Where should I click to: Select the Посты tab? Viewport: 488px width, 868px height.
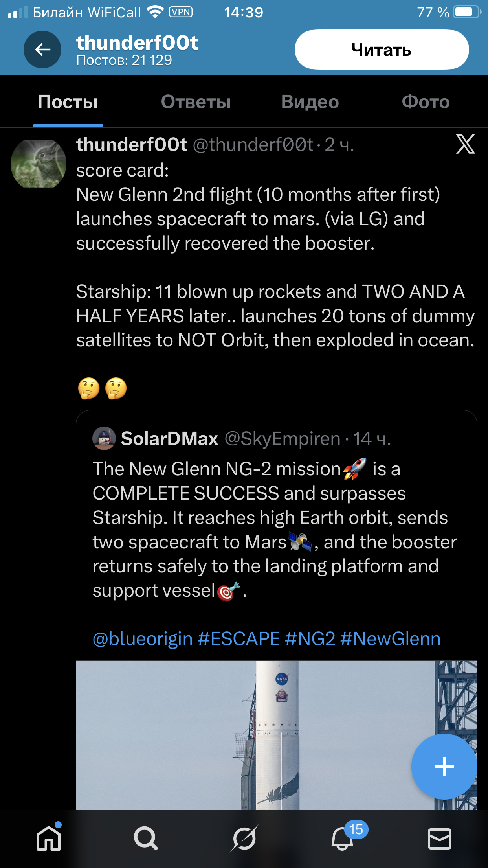(68, 102)
